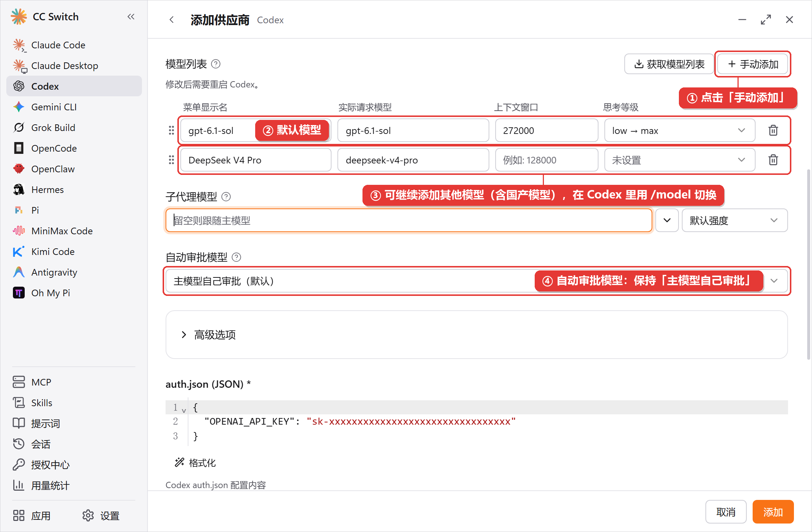Image resolution: width=812 pixels, height=532 pixels.
Task: Open MCP section in sidebar
Action: (x=74, y=382)
